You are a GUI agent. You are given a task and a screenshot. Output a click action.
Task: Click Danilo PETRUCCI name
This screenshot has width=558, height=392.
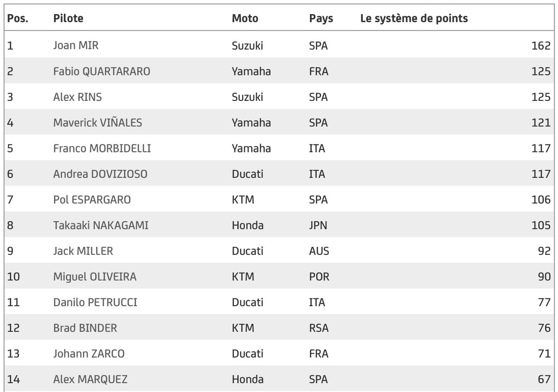pyautogui.click(x=95, y=302)
